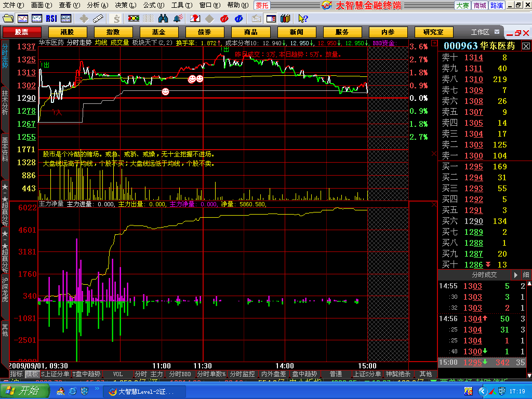The height and width of the screenshot is (399, 532).
Task: Open the 文件(F) menu
Action: 14,5
